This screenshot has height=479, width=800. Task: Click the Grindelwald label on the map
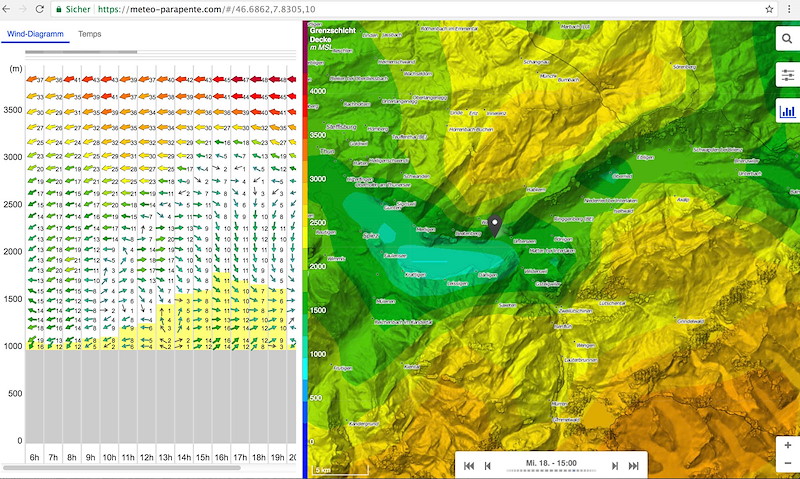[x=692, y=321]
